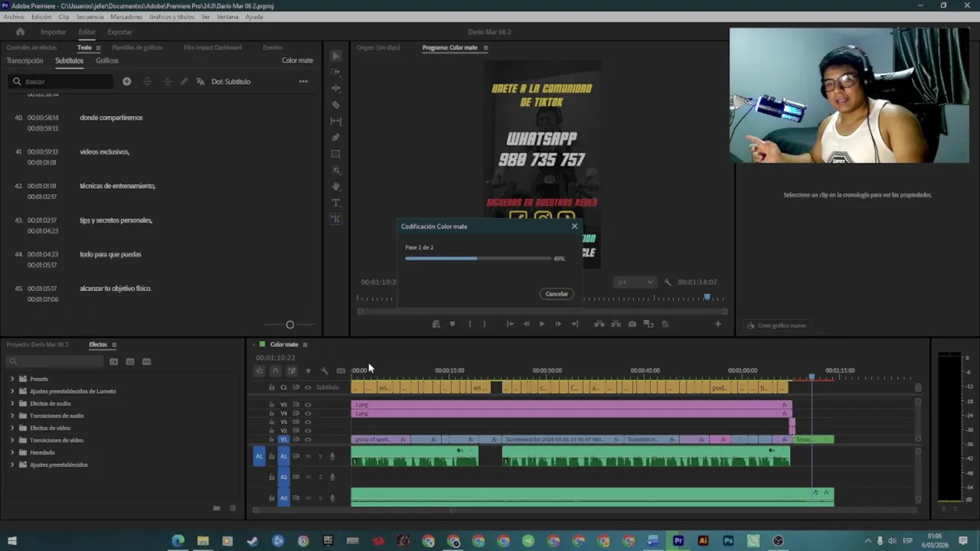
Task: Open Photoshop from the taskbar
Action: [728, 541]
